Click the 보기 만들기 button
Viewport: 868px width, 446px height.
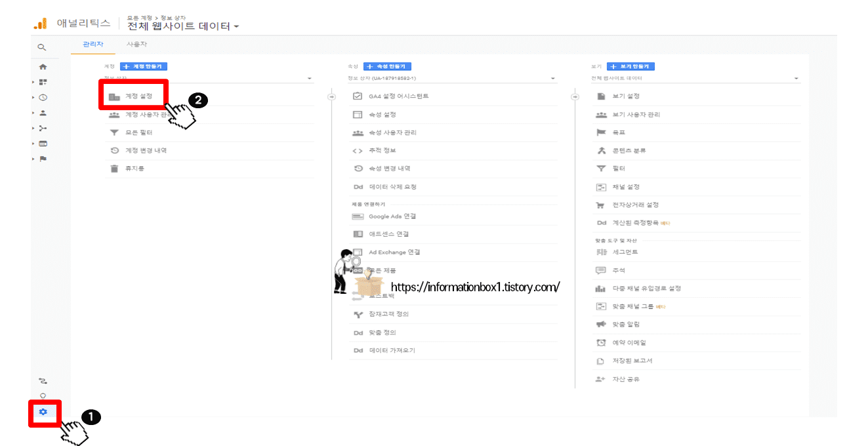(632, 66)
